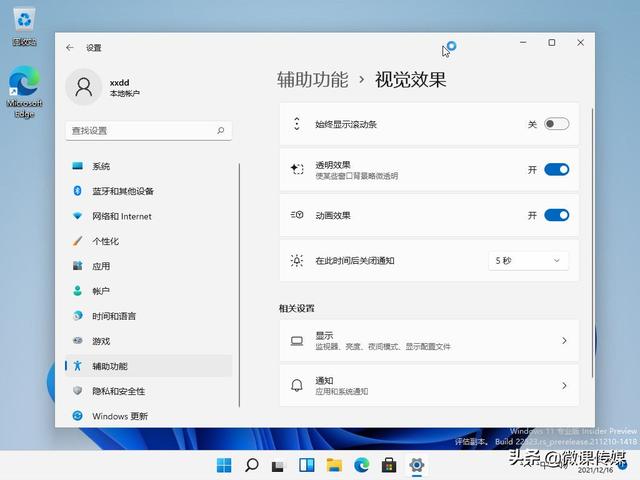The height and width of the screenshot is (480, 640).
Task: Click the sidebar navigation scrollbar
Action: [x=239, y=285]
